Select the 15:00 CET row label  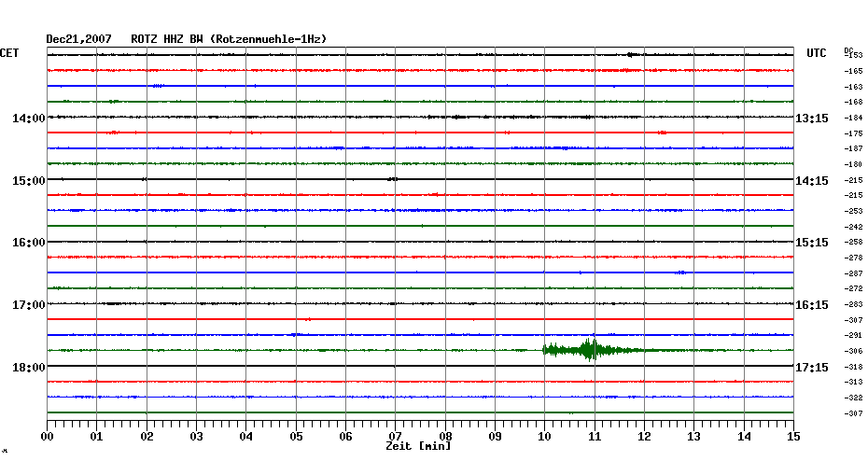29,181
